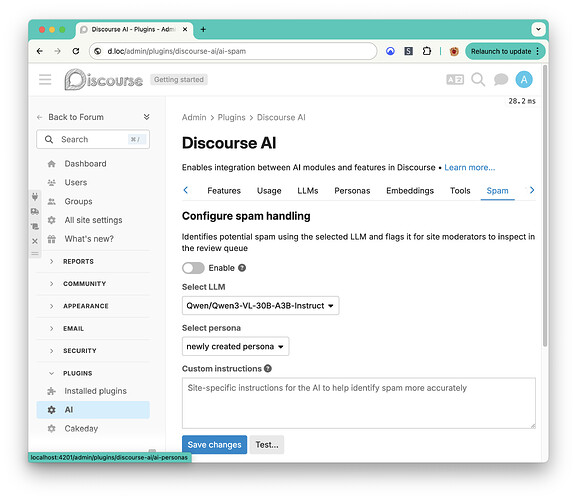Open the user avatar menu

(524, 79)
